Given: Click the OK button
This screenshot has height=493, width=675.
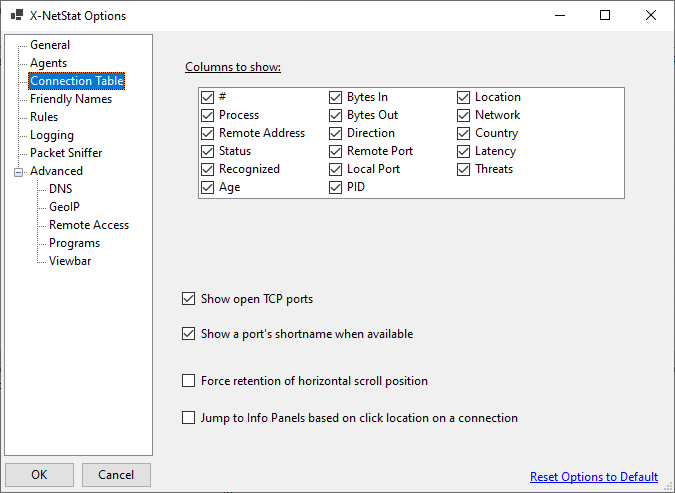Looking at the screenshot, I should pyautogui.click(x=39, y=474).
